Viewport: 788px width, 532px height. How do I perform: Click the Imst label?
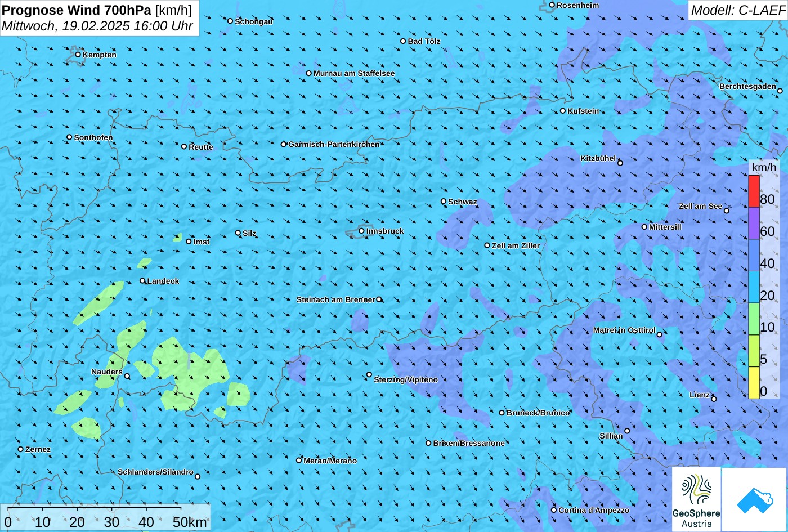point(202,242)
